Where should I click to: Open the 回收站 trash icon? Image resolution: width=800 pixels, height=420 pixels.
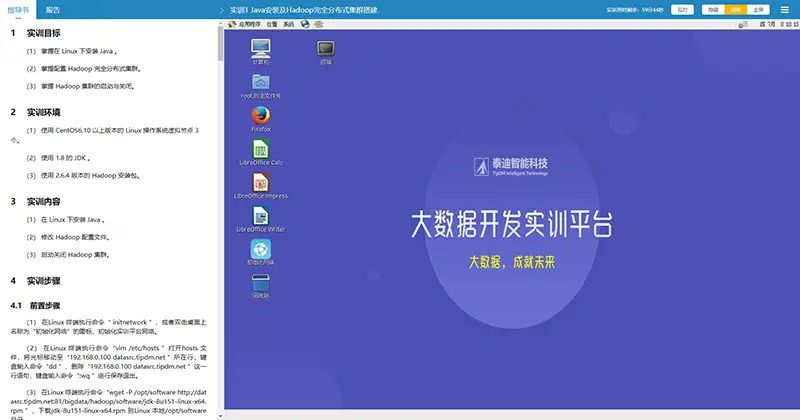(x=261, y=283)
